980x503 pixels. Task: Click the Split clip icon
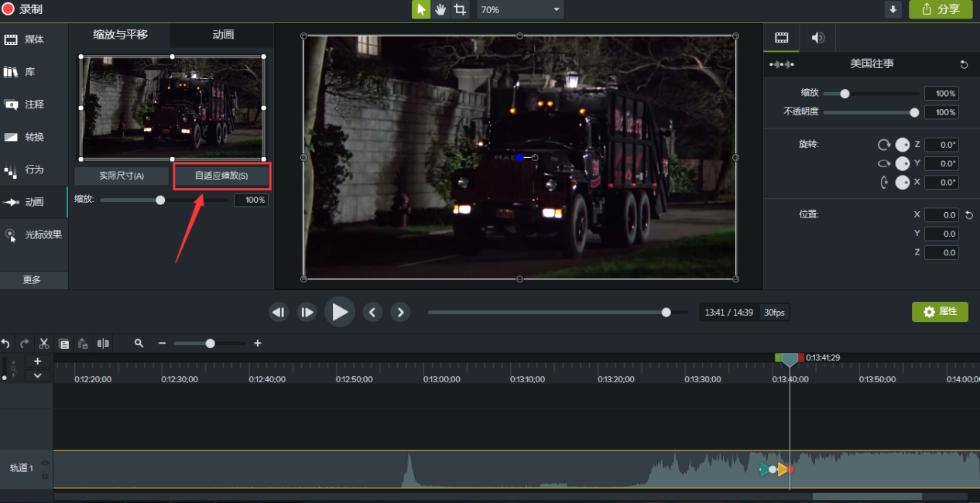pos(103,344)
